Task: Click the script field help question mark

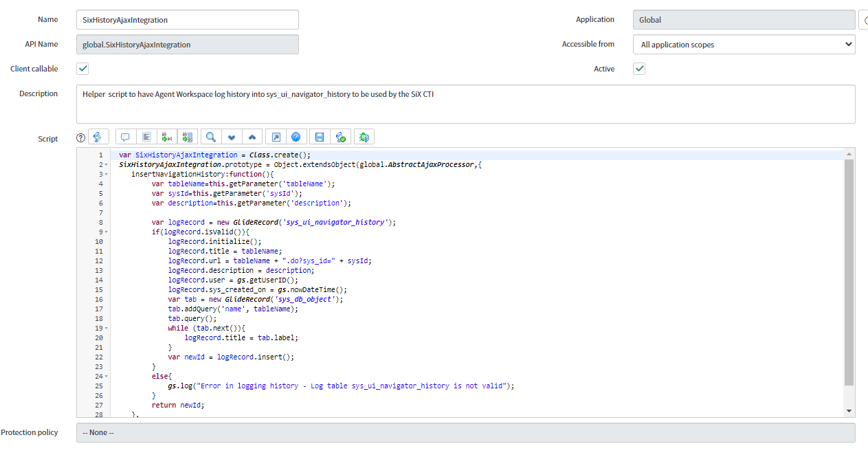Action: [80, 137]
